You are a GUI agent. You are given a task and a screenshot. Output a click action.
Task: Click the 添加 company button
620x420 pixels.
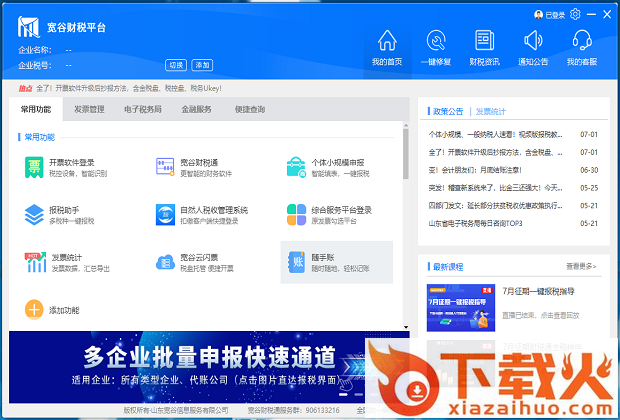202,65
